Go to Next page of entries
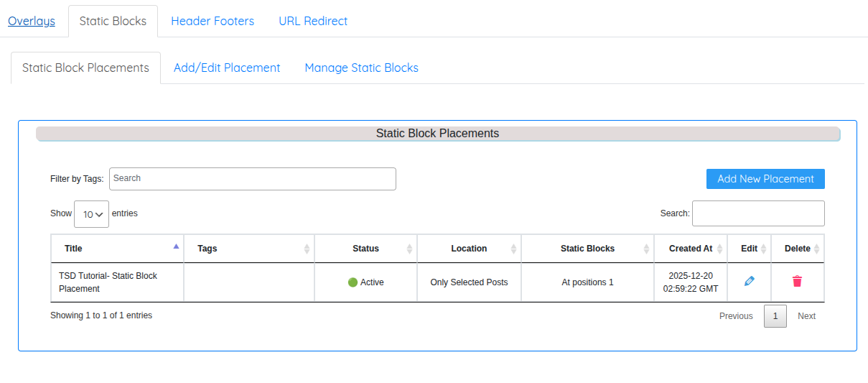The image size is (868, 383). (806, 316)
